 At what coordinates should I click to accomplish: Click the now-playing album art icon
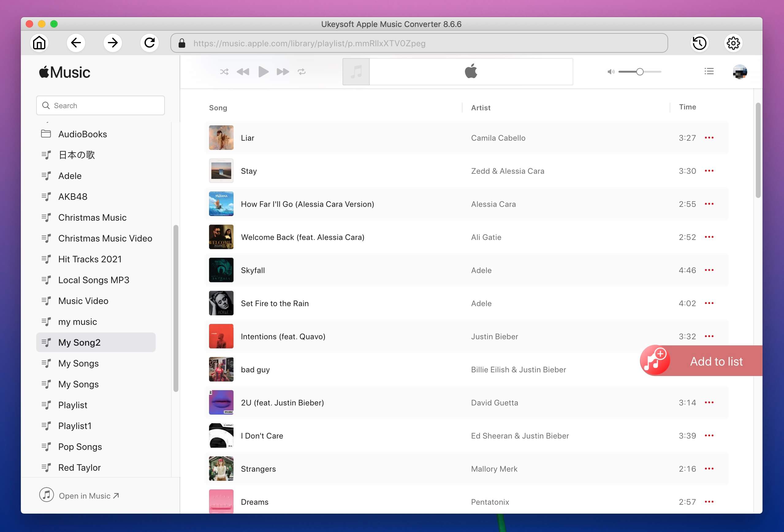[x=356, y=72]
